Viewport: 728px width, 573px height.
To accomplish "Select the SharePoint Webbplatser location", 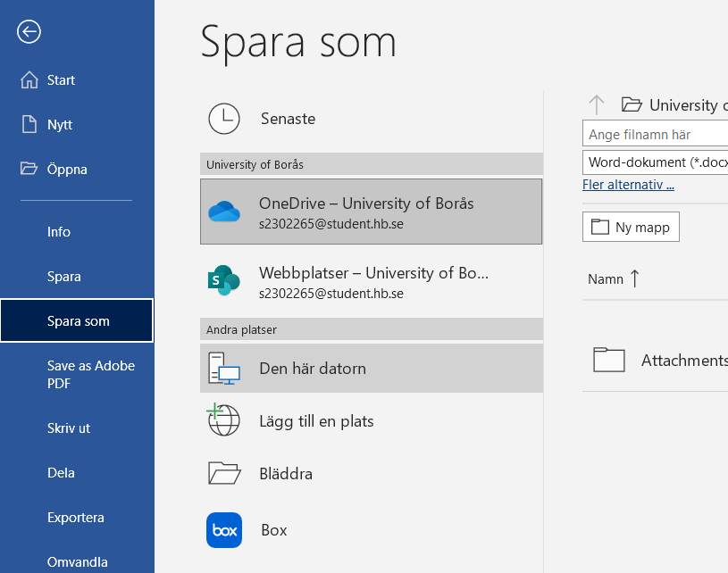I will pyautogui.click(x=371, y=281).
